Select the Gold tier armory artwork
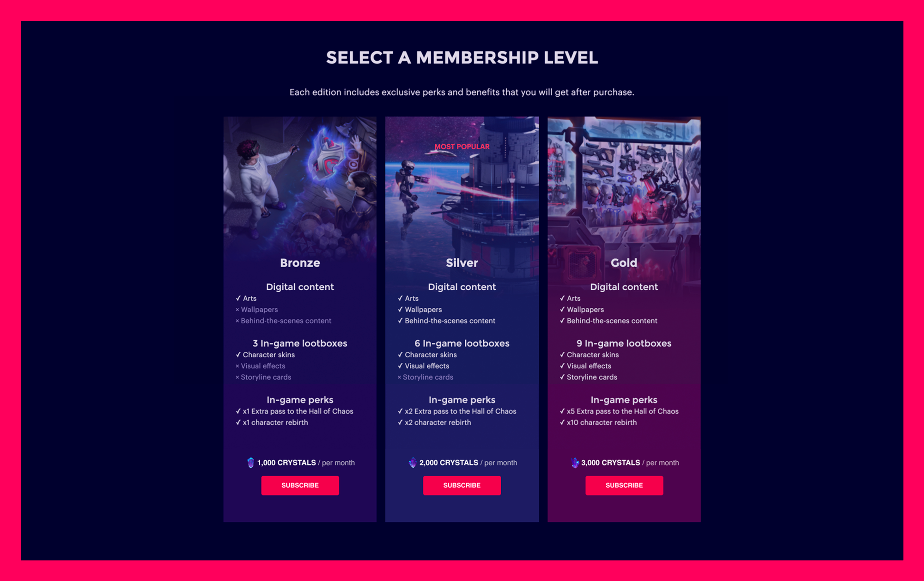The height and width of the screenshot is (581, 924). point(624,185)
